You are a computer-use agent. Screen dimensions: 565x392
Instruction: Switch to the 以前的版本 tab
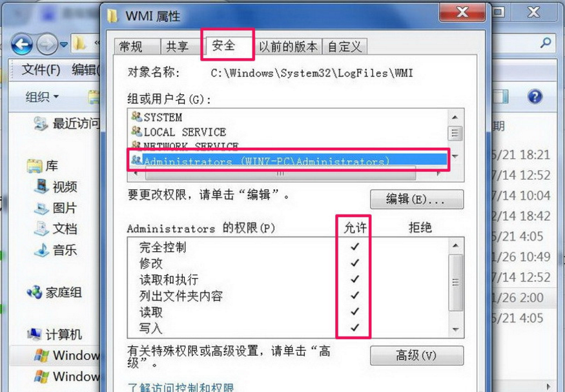pyautogui.click(x=288, y=46)
